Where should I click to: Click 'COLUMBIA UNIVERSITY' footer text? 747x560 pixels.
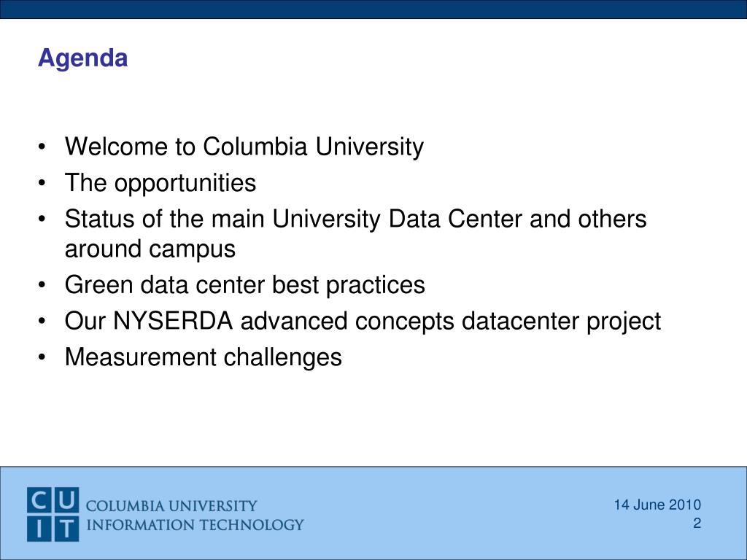click(171, 505)
